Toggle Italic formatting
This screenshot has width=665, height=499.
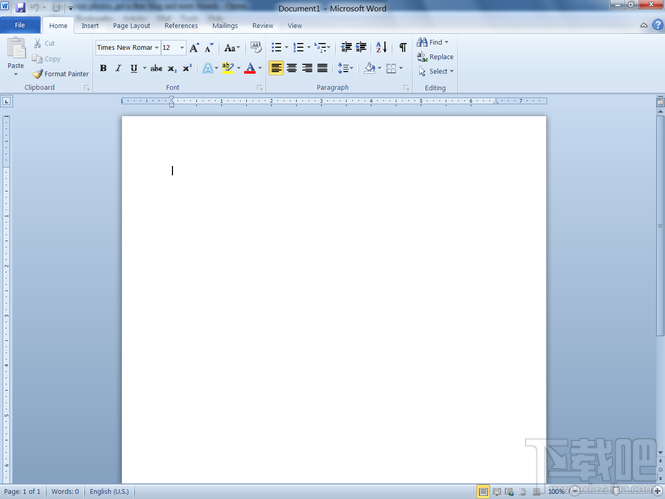coord(118,68)
